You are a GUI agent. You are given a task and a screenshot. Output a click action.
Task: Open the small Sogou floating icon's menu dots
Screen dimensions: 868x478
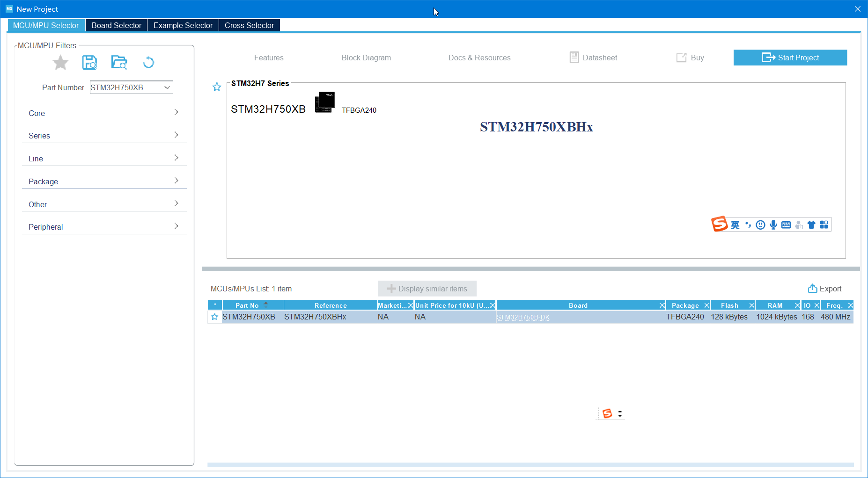pos(620,414)
